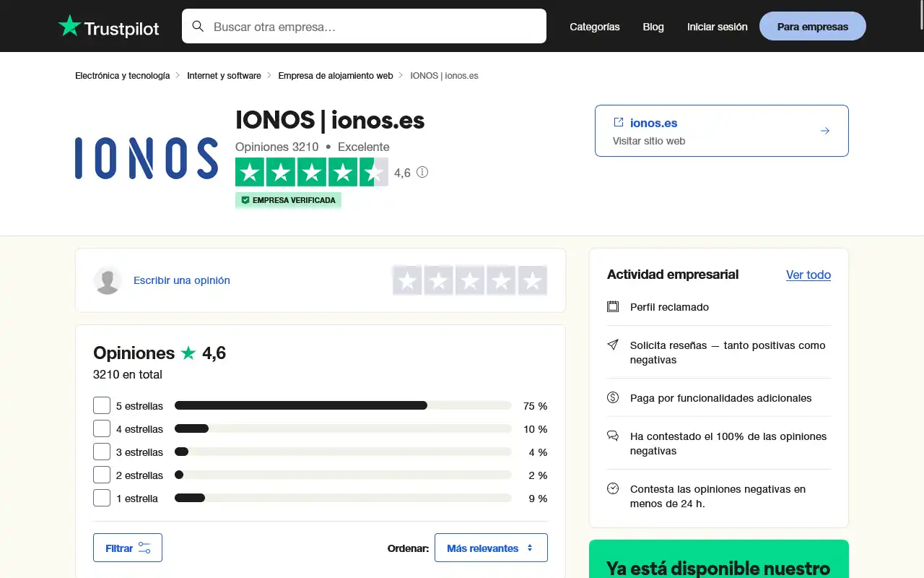The height and width of the screenshot is (578, 924).
Task: Click the clock check icon by Contesta las opiniones
Action: coord(613,488)
